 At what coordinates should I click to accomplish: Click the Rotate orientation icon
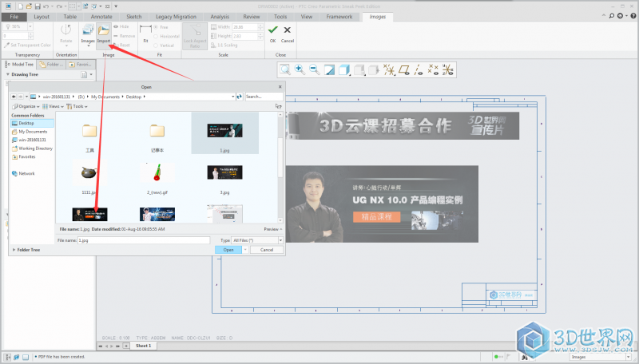click(x=66, y=30)
